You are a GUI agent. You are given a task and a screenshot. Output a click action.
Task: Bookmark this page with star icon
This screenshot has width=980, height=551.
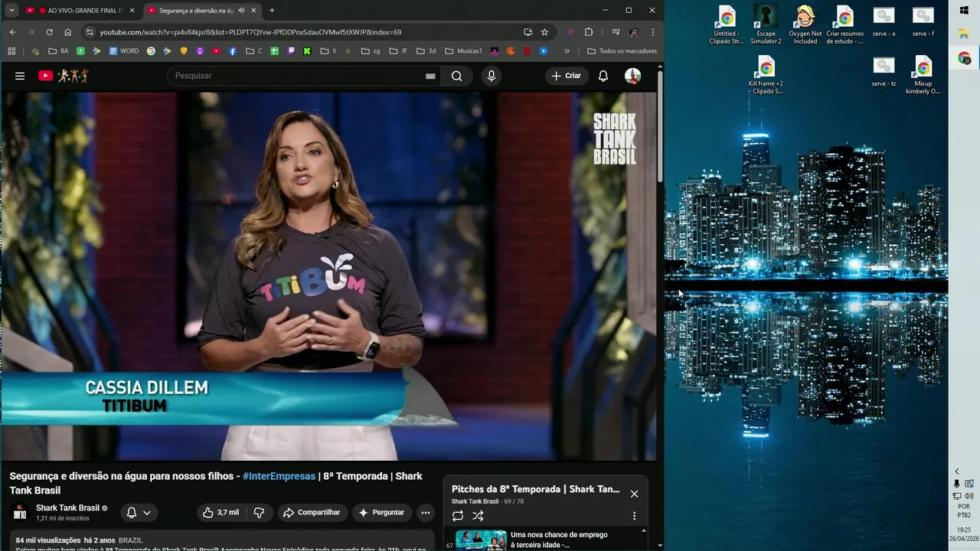544,32
